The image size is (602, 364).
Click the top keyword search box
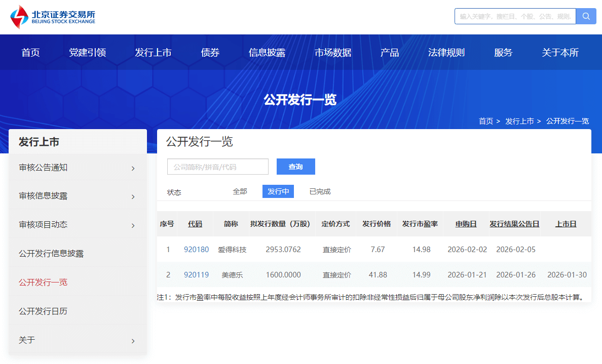[x=515, y=16]
